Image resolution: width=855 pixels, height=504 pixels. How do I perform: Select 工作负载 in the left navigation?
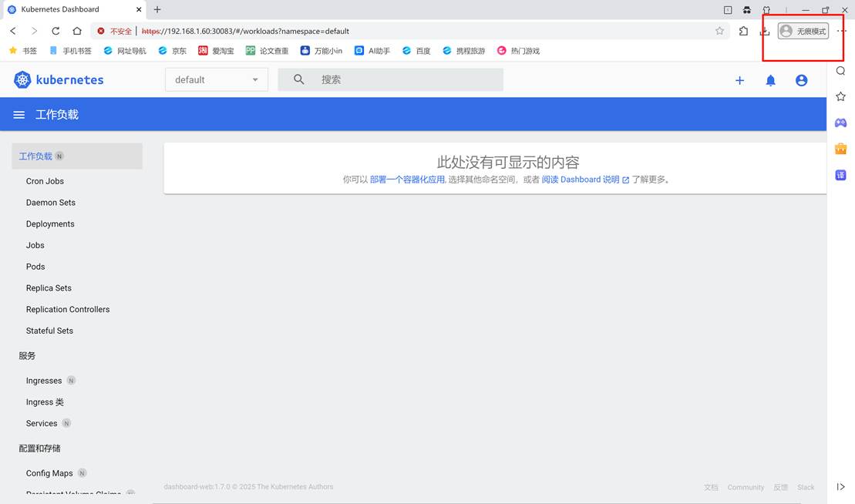click(77, 156)
